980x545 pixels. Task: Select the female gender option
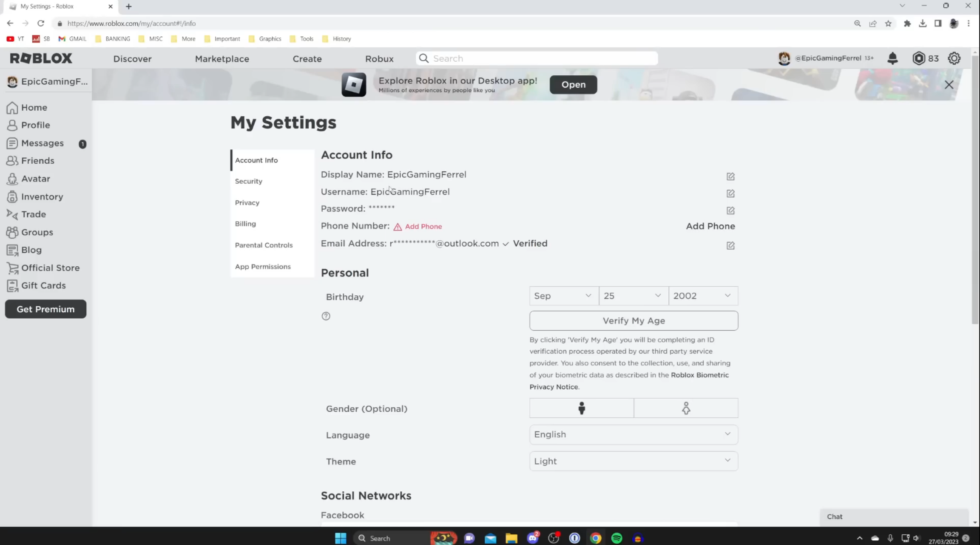pos(686,408)
